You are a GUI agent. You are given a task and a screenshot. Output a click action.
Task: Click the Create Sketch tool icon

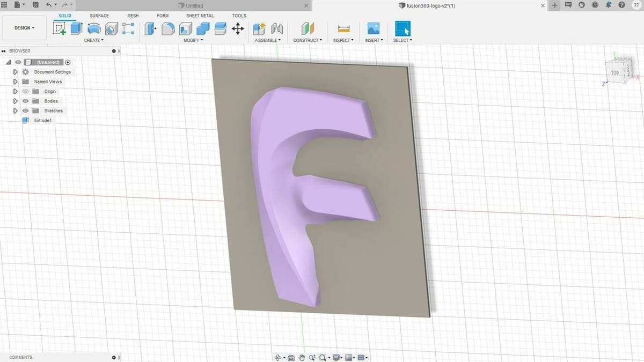(60, 28)
